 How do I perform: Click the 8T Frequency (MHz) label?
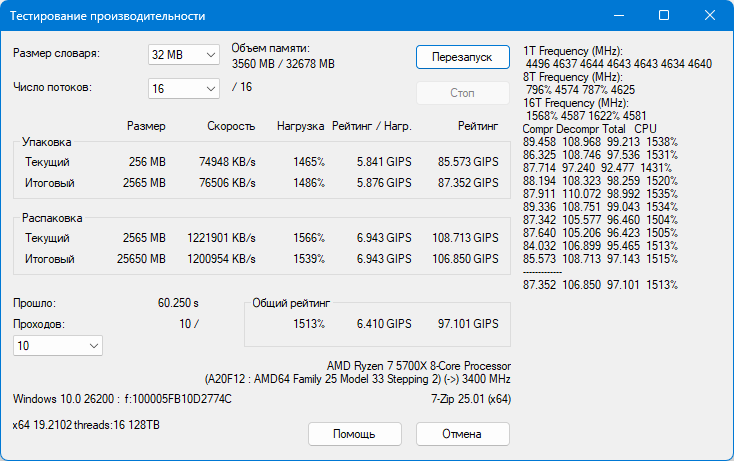pos(573,77)
